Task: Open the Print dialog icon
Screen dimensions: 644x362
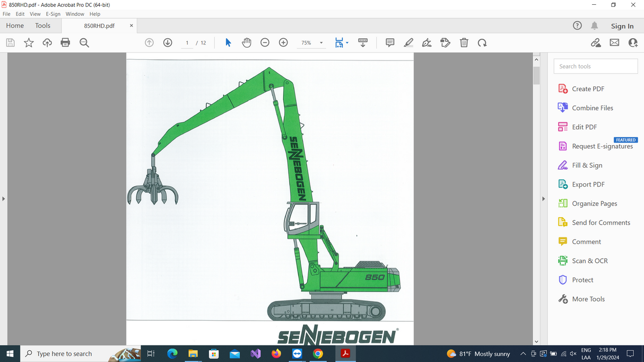Action: (x=65, y=42)
